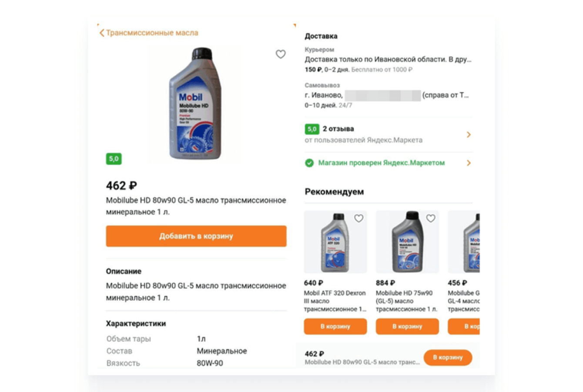Add main Mobilube product to favorites heart
Image resolution: width=583 pixels, height=392 pixels.
tap(281, 54)
